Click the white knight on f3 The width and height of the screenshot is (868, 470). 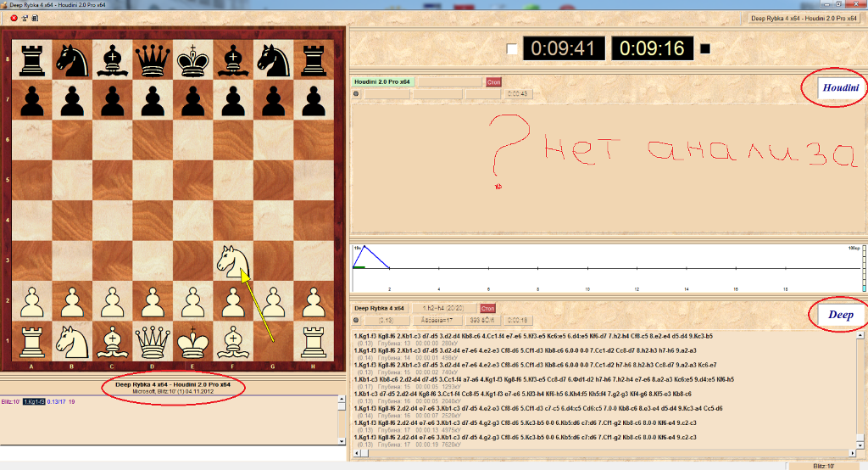tap(233, 261)
